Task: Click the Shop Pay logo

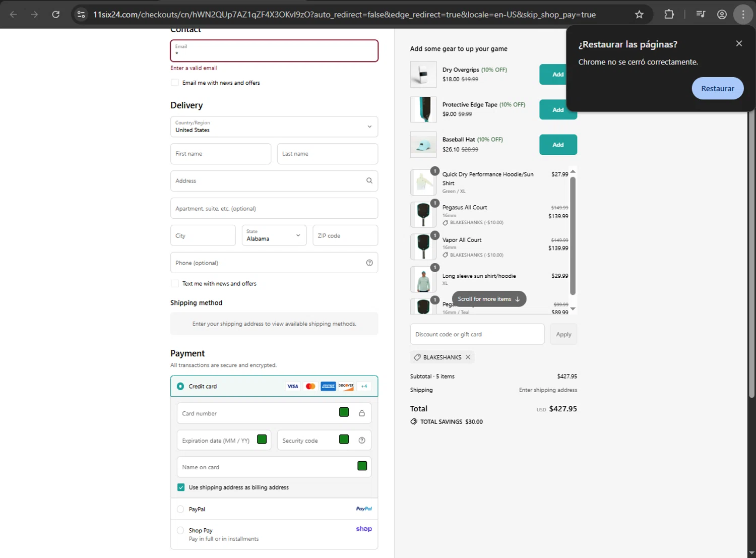Action: (364, 529)
